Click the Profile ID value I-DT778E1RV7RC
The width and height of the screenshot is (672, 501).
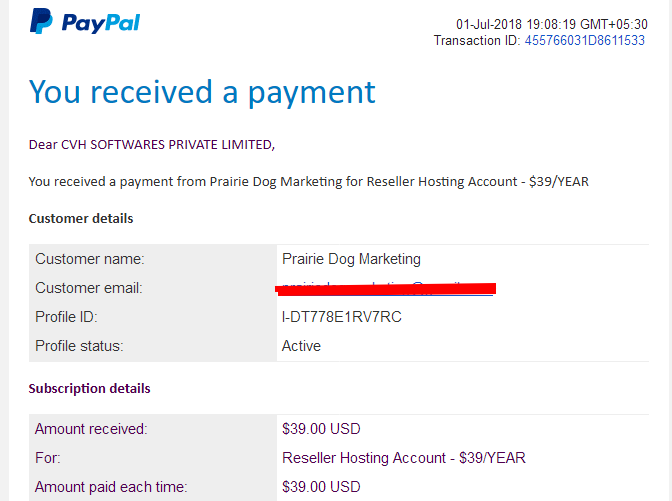[344, 317]
